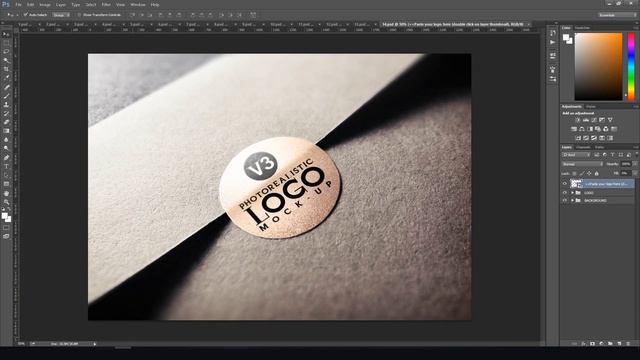The height and width of the screenshot is (360, 640).
Task: Open the layer blend mode dropdown
Action: (582, 164)
